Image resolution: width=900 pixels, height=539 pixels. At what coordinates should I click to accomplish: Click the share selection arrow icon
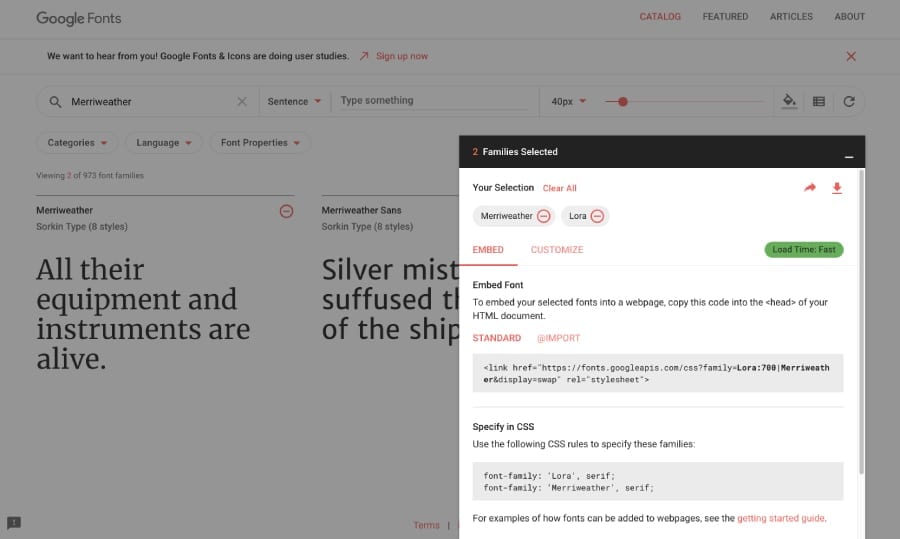(810, 188)
